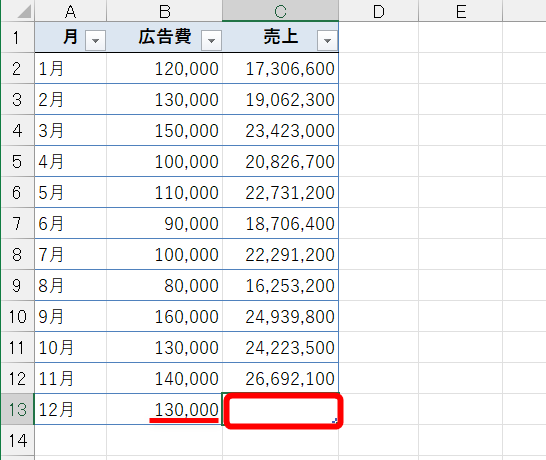Screen dimensions: 546x460
Task: Select row 2 header
Action: (x=17, y=68)
